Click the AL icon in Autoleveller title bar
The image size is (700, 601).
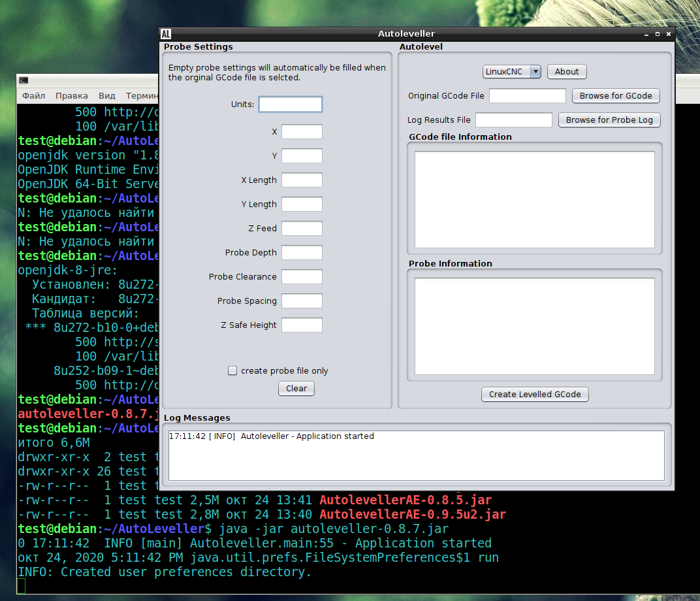pos(166,34)
